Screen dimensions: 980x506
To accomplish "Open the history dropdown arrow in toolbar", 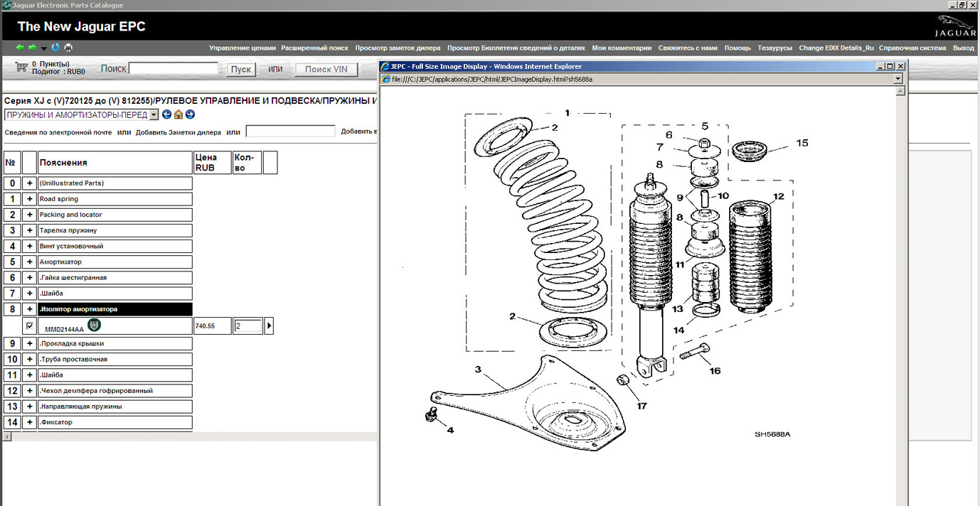I will tap(44, 48).
